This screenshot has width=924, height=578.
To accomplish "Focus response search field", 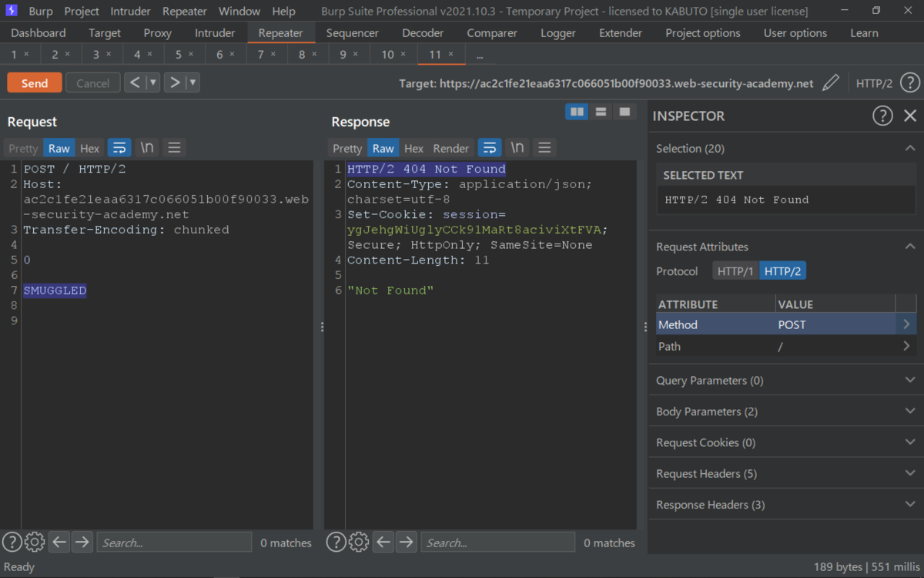I will click(x=497, y=542).
